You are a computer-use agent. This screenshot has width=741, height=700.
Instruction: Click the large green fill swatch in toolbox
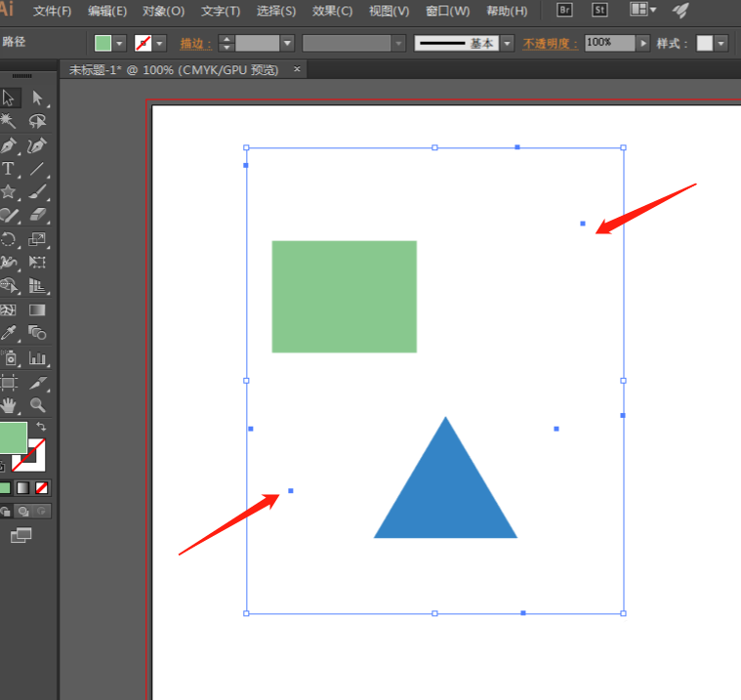[12, 437]
